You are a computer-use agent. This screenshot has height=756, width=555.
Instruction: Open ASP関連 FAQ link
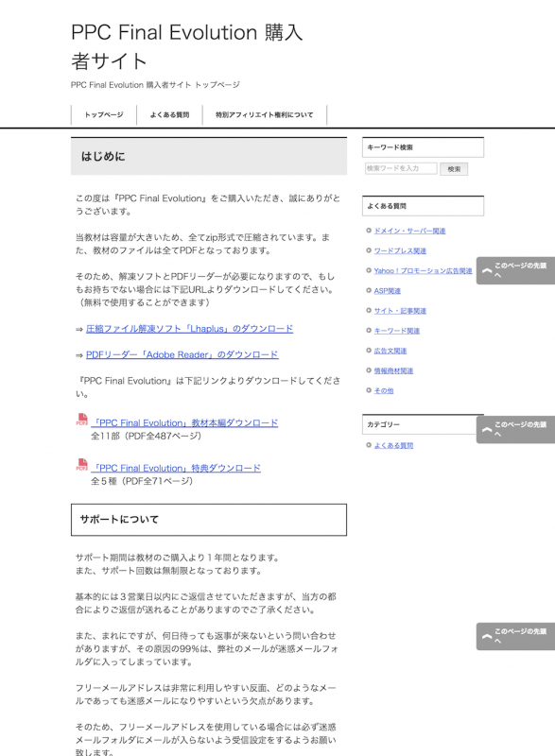388,291
